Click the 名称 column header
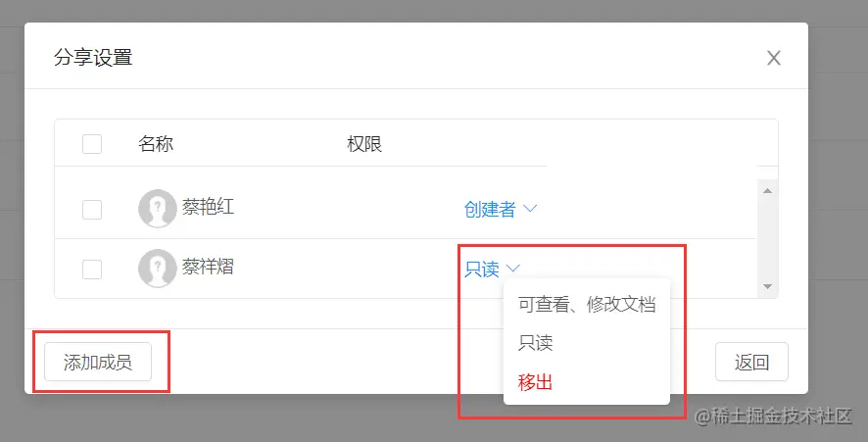This screenshot has height=442, width=868. [156, 144]
